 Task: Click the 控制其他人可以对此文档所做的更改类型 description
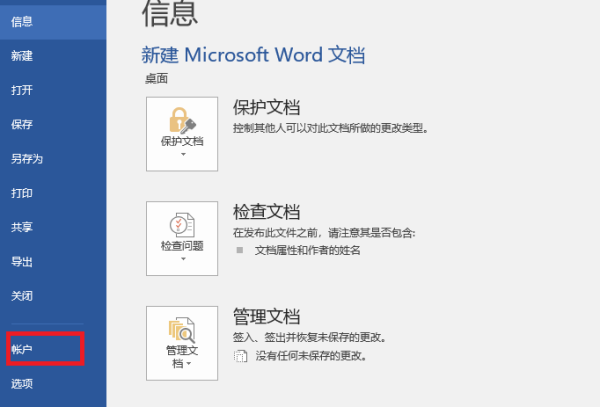[330, 128]
